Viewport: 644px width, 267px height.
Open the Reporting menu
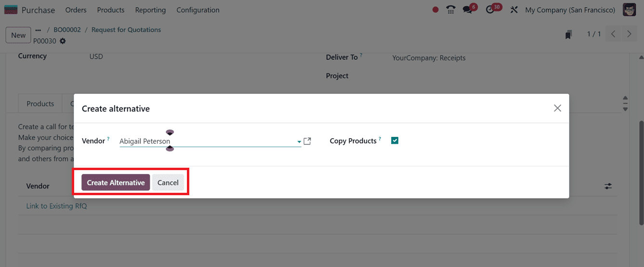(x=150, y=10)
